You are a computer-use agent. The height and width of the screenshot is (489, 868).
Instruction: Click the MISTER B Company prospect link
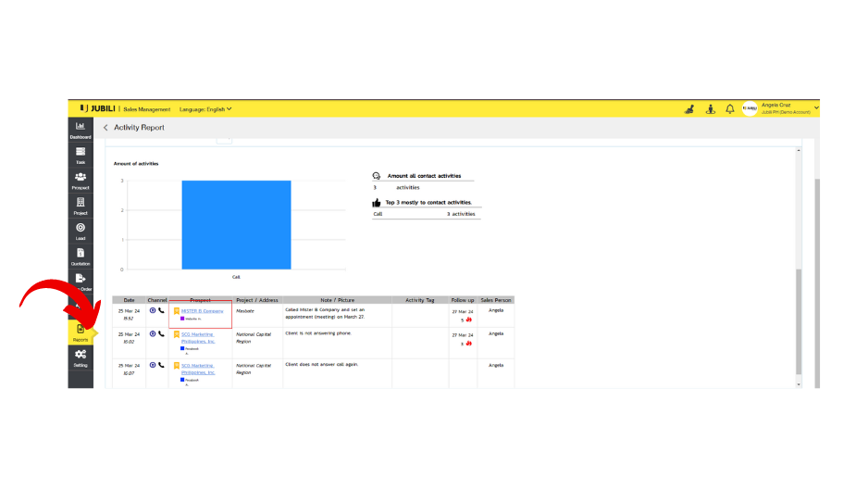click(203, 311)
